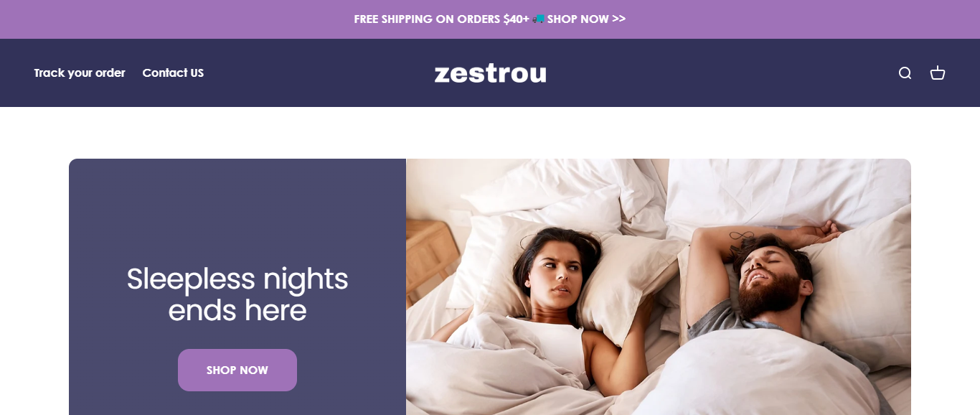Click the Sleepless nights ends here heading
Screen dimensions: 980x415
click(237, 294)
